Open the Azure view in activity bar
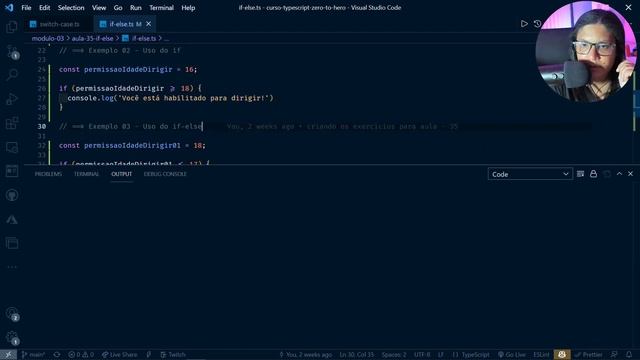Image resolution: width=640 pixels, height=360 pixels. click(x=12, y=220)
